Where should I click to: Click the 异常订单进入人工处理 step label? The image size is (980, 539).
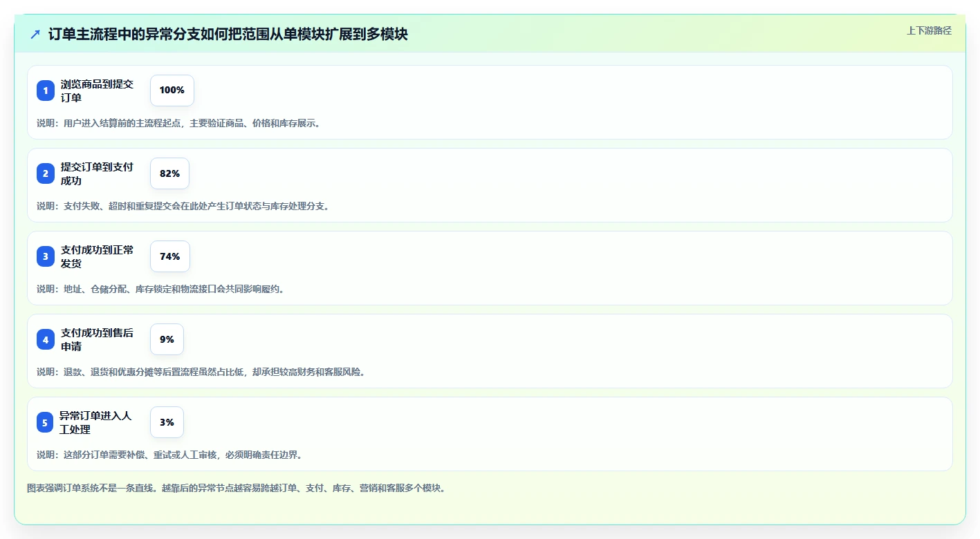coord(95,422)
